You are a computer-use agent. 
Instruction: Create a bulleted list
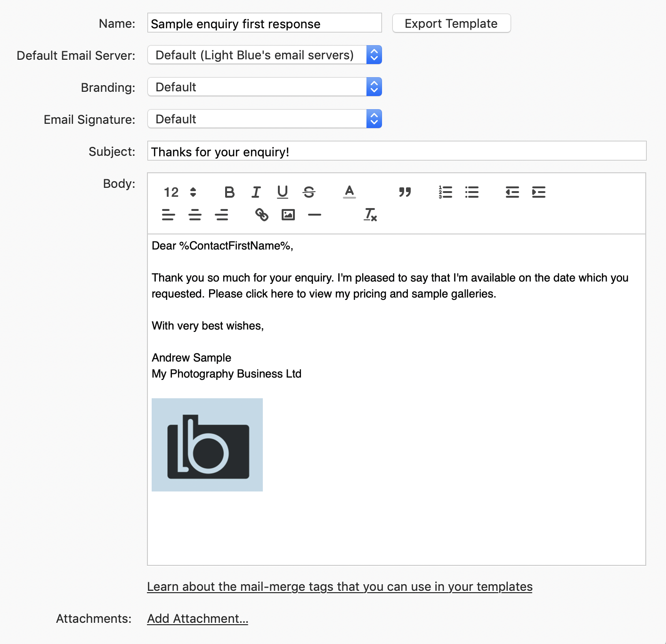click(x=471, y=192)
